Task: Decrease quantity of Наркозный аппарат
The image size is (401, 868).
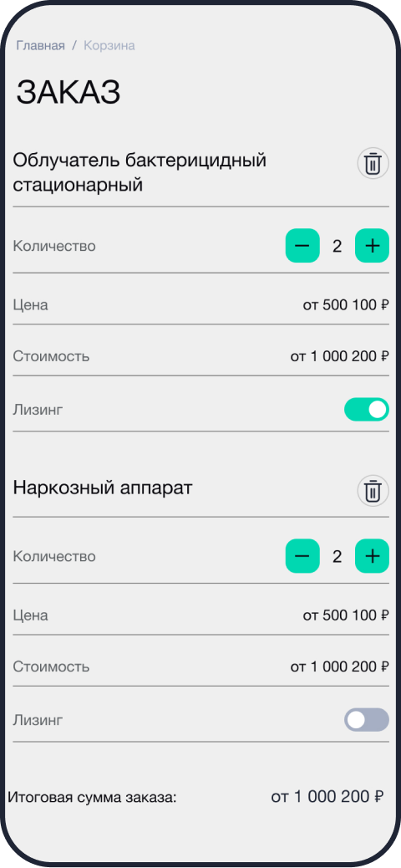Action: [x=302, y=556]
